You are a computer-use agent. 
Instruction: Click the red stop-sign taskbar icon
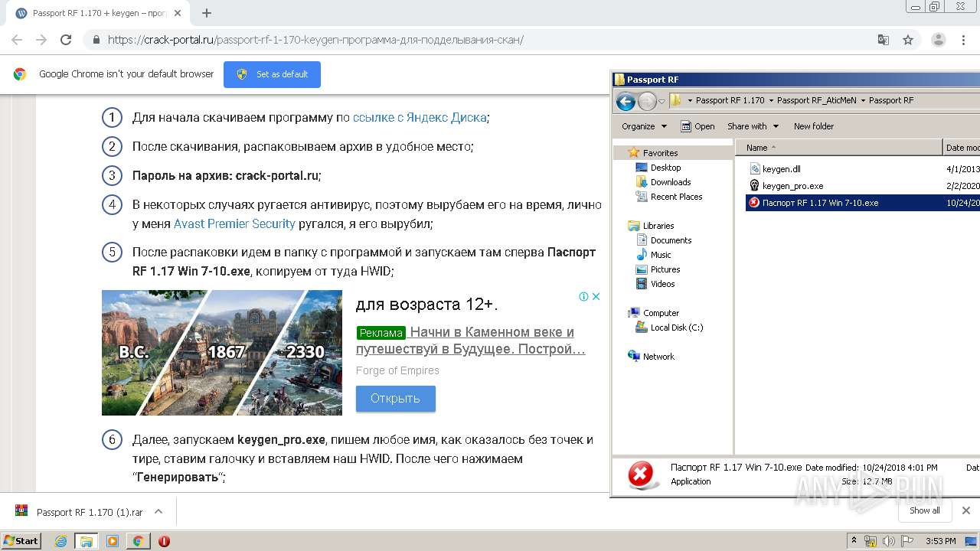[164, 541]
